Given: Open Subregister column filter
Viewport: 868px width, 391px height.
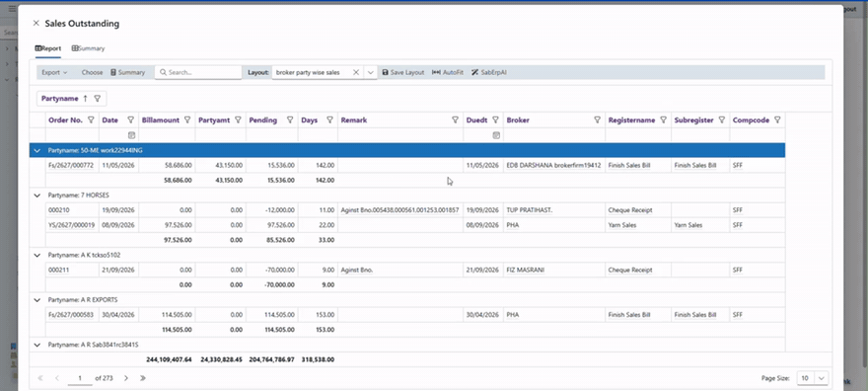Looking at the screenshot, I should (x=722, y=119).
